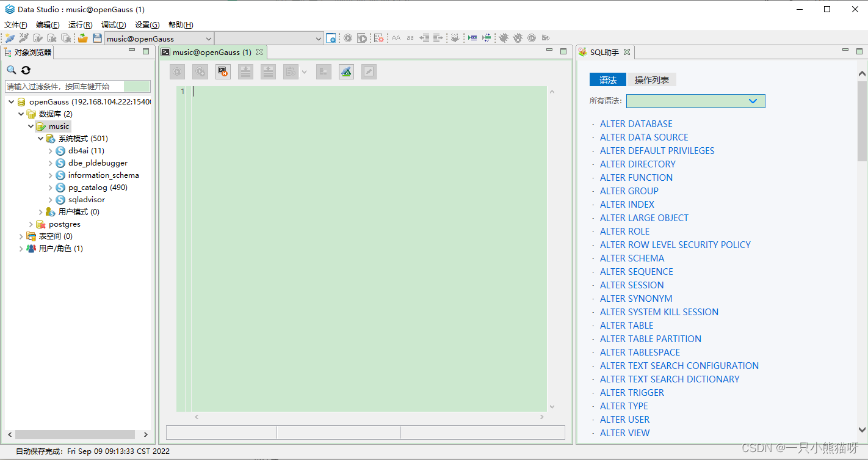The height and width of the screenshot is (460, 868).
Task: Click the save disk icon in toolbar
Action: (x=97, y=38)
